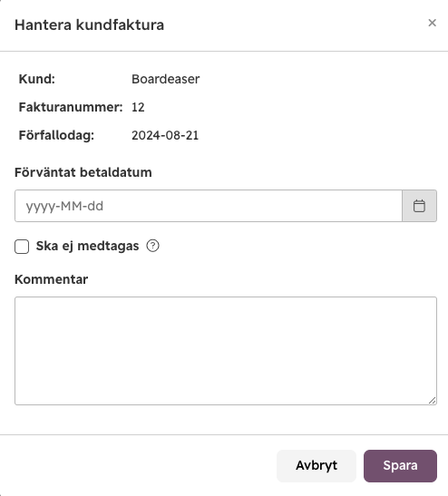The image size is (448, 496).
Task: Click the Kommentar label
Action: click(52, 279)
